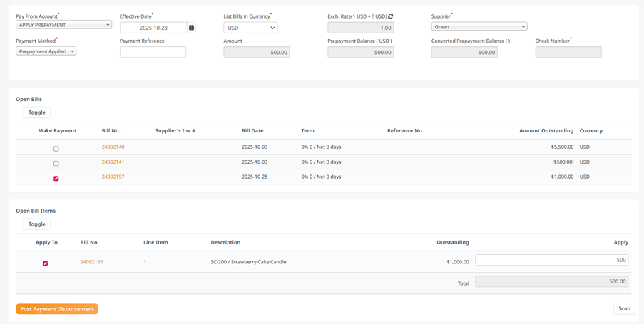
Task: Open the Pay From Account dropdown
Action: pos(63,25)
